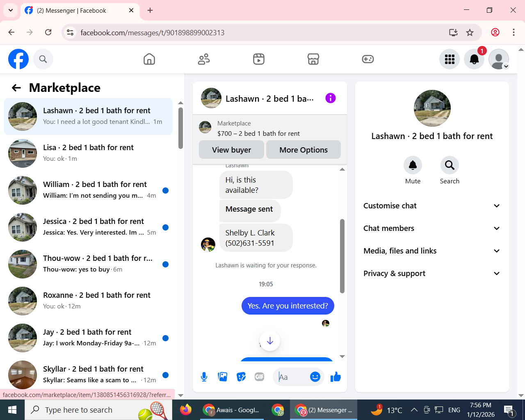Viewport: 525px width, 420px height.
Task: Open the Facebook menu grid icon
Action: [450, 59]
